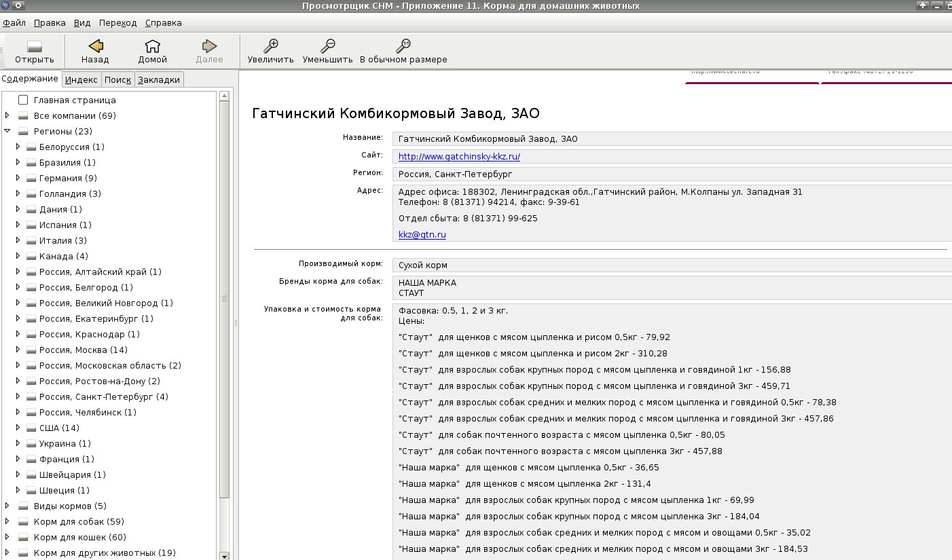
Task: Click the Forward (Далее) arrow icon
Action: click(x=209, y=46)
